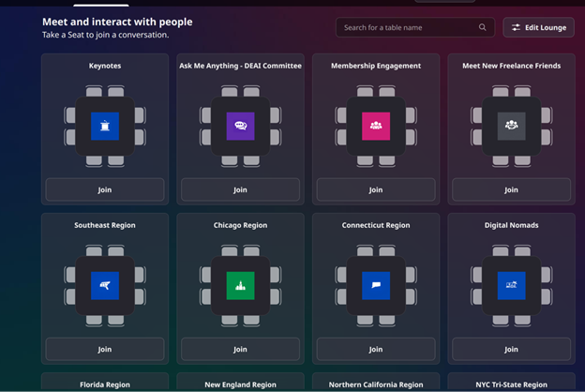This screenshot has height=392, width=585.
Task: Join the Meet New Freelance Friends table
Action: click(x=511, y=189)
